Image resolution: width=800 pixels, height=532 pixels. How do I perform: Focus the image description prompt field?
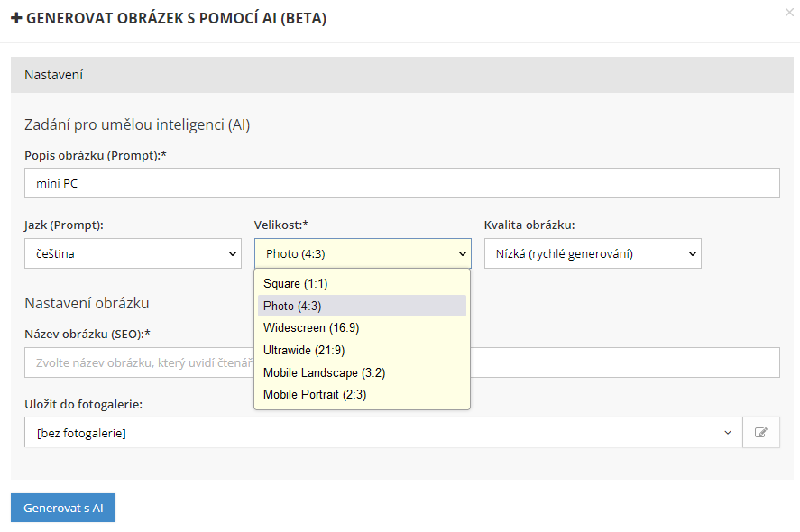click(x=401, y=183)
